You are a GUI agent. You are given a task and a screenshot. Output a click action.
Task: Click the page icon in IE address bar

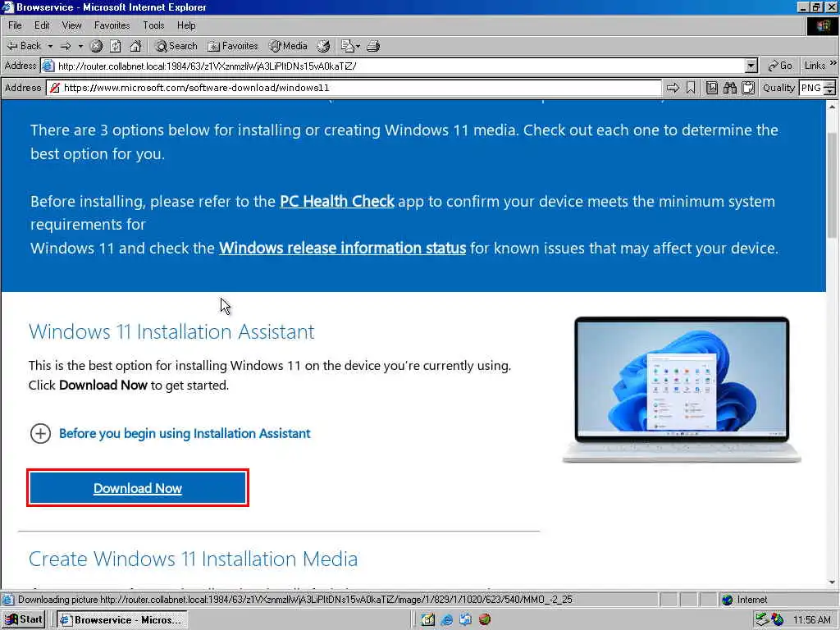click(x=48, y=66)
